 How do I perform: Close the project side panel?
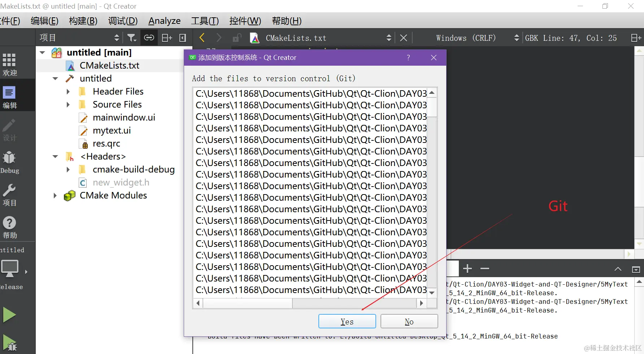click(183, 38)
